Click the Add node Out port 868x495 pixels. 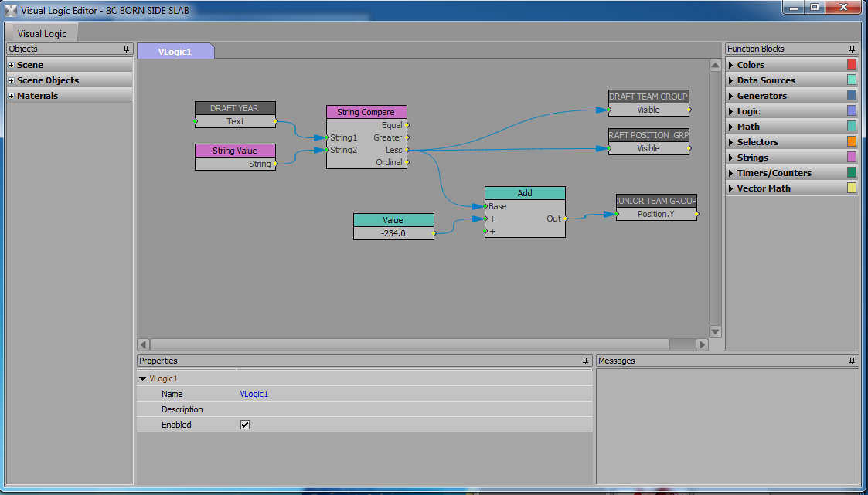tap(566, 219)
